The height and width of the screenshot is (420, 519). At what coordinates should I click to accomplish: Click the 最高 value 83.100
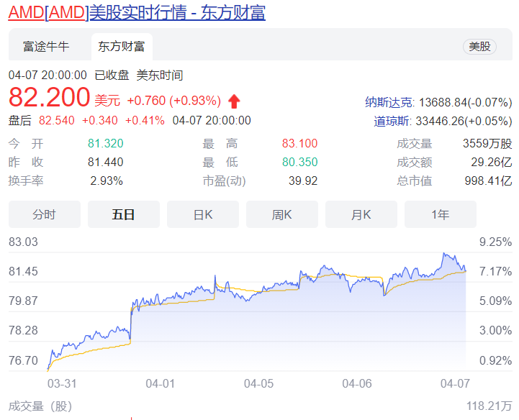pos(299,144)
